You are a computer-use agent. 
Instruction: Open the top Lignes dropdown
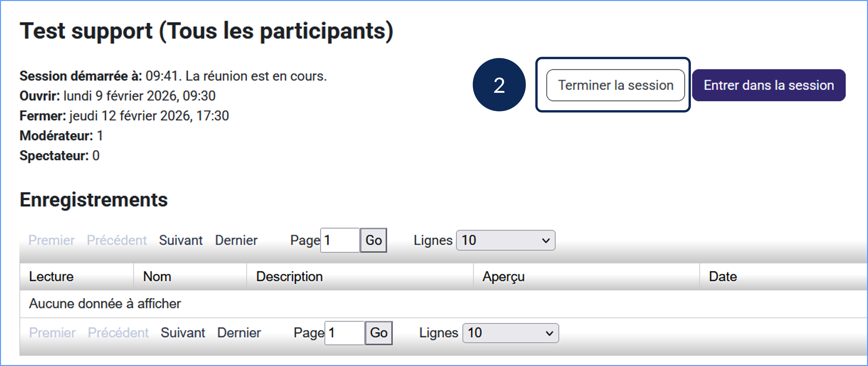[505, 240]
